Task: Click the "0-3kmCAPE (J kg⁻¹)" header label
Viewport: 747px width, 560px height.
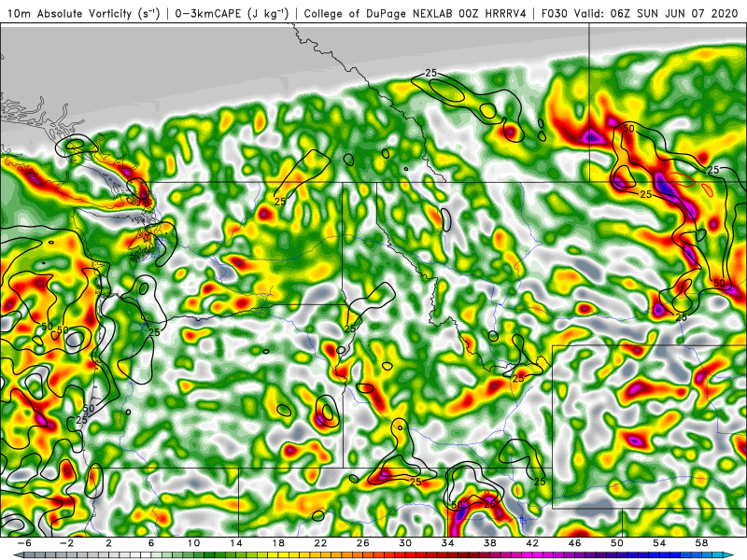Action: tap(232, 13)
